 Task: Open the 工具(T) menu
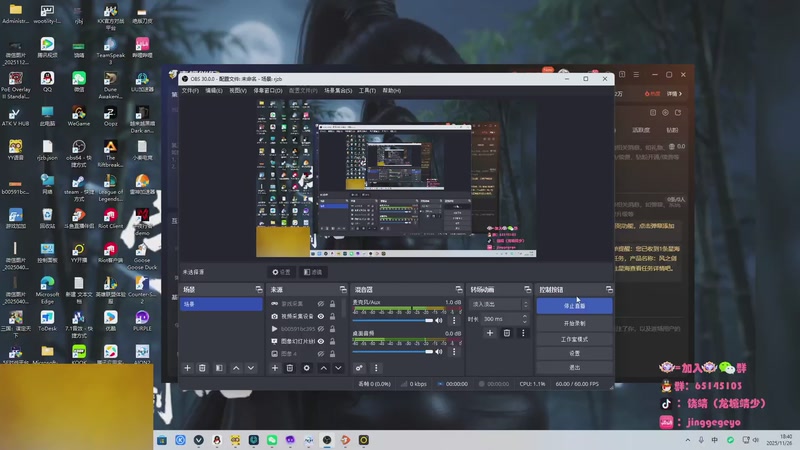point(367,91)
